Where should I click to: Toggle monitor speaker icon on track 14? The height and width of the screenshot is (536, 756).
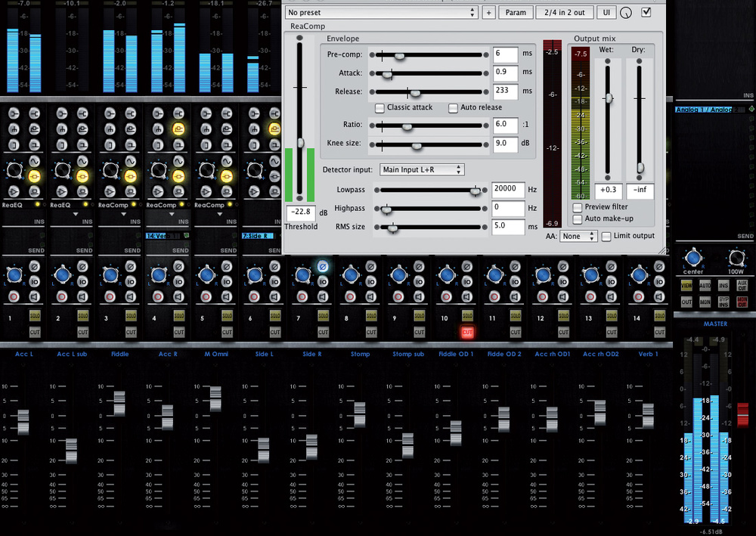tap(659, 296)
